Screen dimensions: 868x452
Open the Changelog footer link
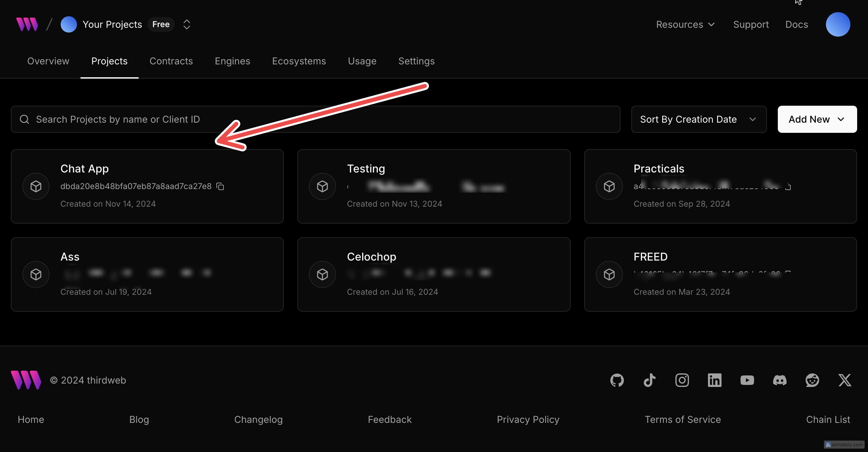[258, 419]
